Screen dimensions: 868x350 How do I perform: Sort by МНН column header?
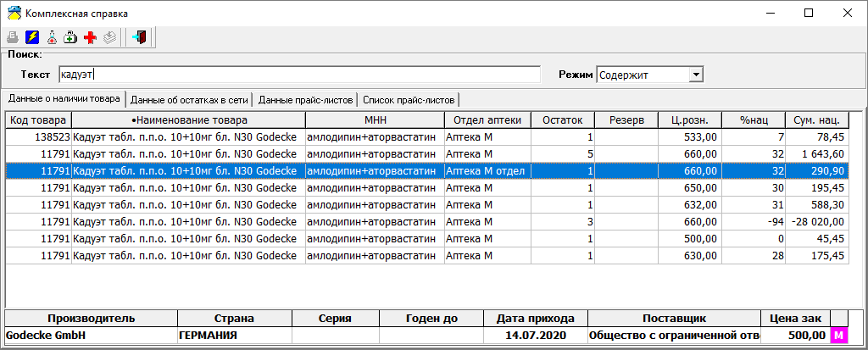pyautogui.click(x=376, y=120)
